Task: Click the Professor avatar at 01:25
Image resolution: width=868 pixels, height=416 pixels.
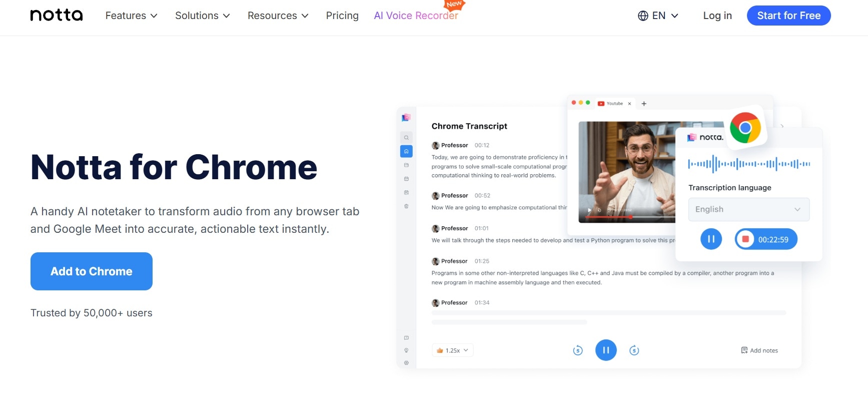Action: (x=435, y=261)
